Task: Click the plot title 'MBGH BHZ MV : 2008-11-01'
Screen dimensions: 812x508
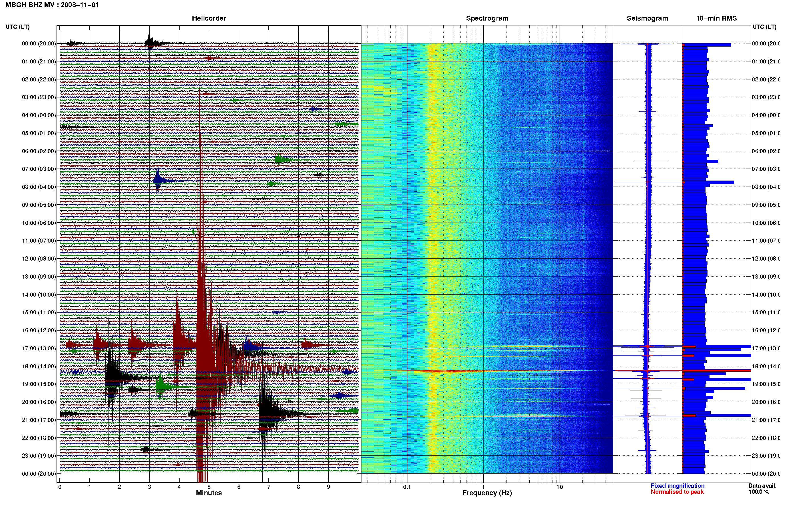Action: pos(52,5)
